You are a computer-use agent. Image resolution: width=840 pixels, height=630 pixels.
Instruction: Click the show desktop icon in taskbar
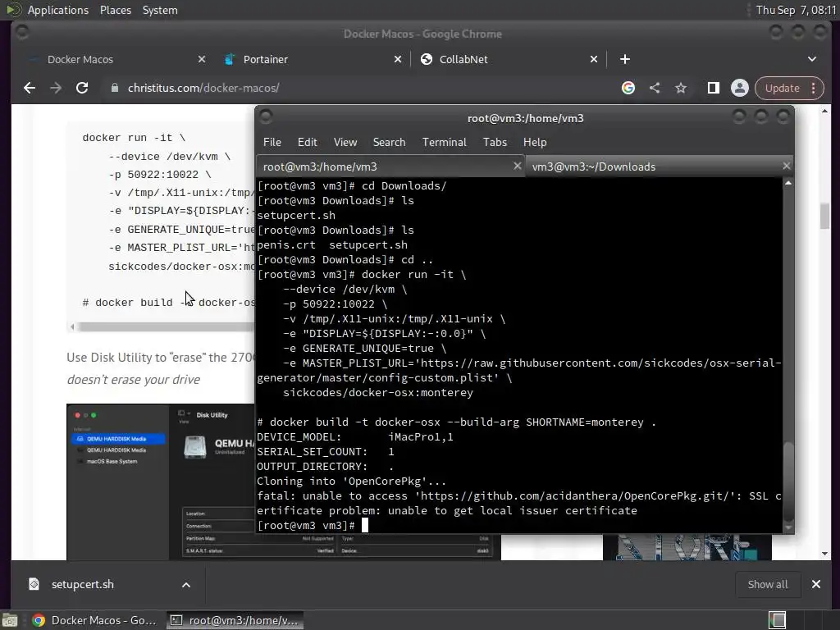pyautogui.click(x=10, y=620)
